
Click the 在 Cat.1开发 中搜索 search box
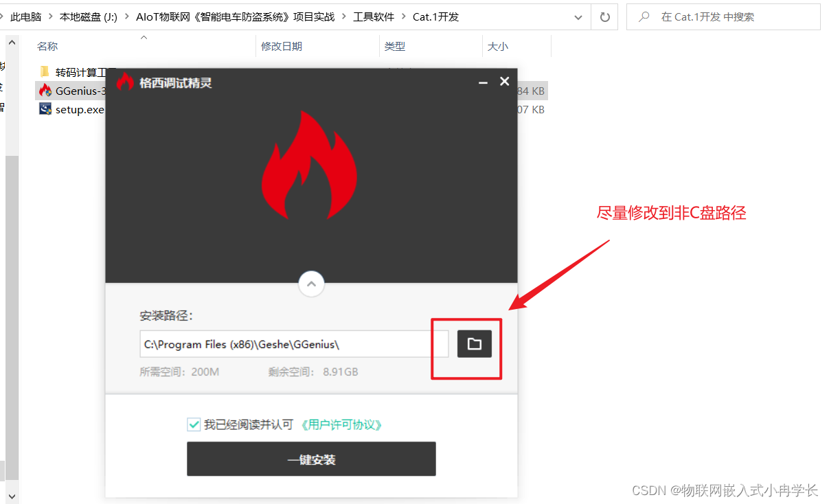pos(723,16)
